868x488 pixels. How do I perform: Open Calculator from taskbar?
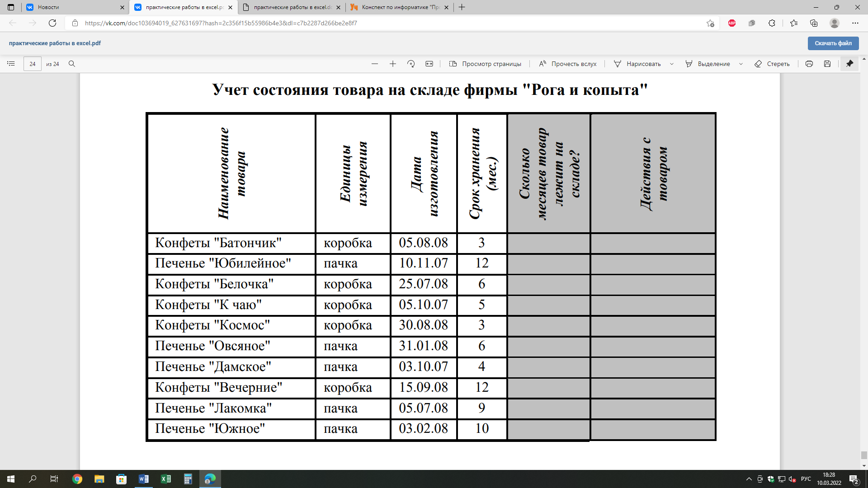point(188,479)
